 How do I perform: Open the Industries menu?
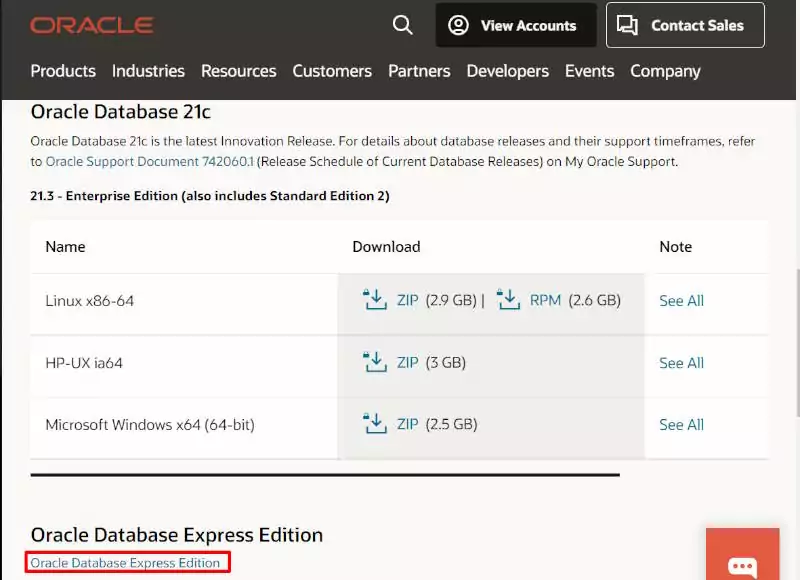point(148,71)
